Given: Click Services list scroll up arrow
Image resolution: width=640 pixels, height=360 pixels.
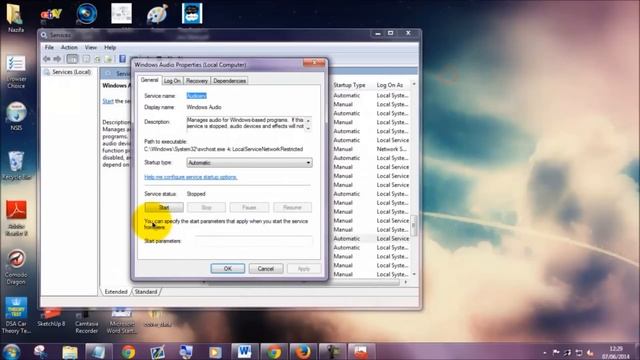Looking at the screenshot, I should pos(414,84).
